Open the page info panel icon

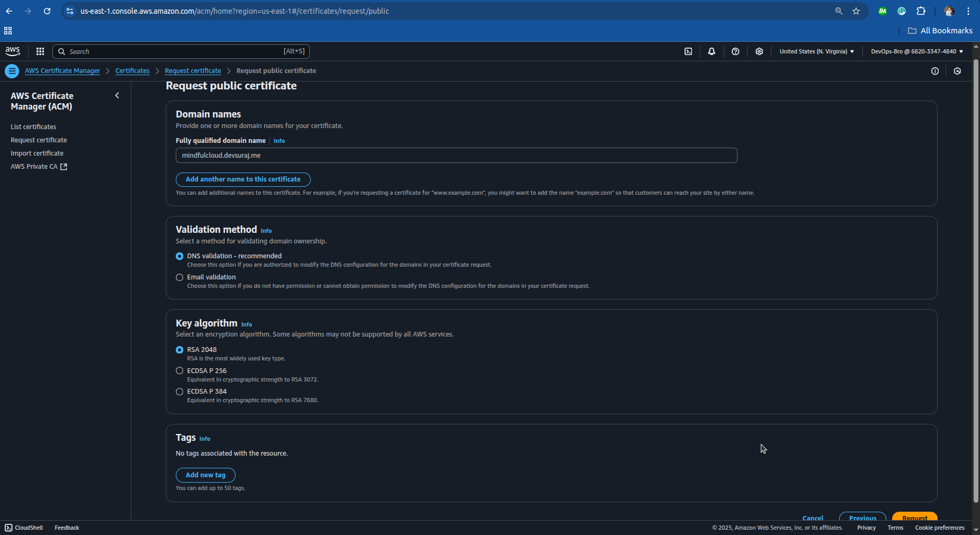tap(935, 71)
